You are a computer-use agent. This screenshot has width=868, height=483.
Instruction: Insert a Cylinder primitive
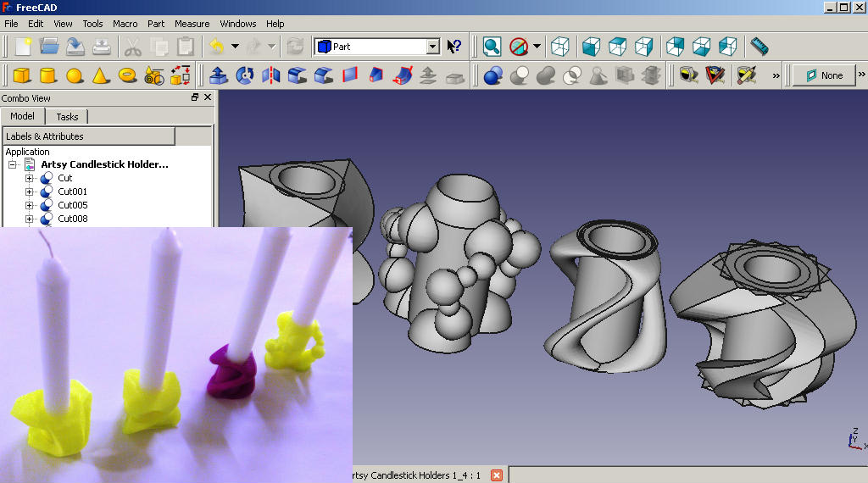tap(48, 75)
